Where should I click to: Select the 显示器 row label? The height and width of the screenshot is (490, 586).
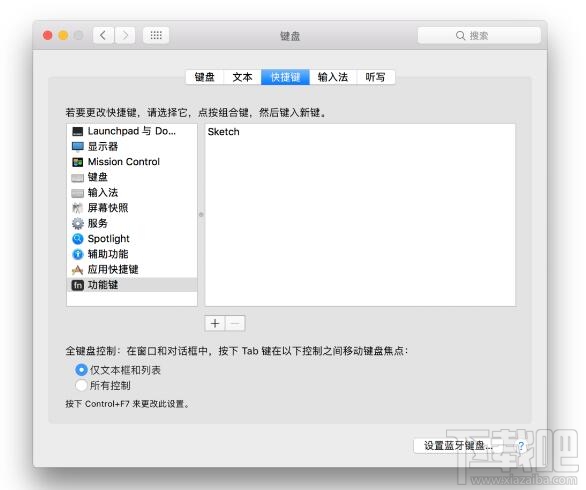pyautogui.click(x=103, y=147)
